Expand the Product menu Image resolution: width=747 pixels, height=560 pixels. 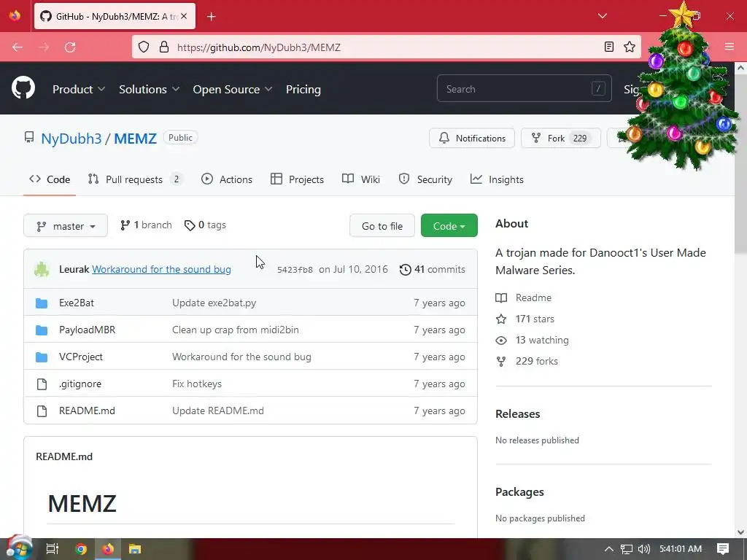click(x=79, y=89)
